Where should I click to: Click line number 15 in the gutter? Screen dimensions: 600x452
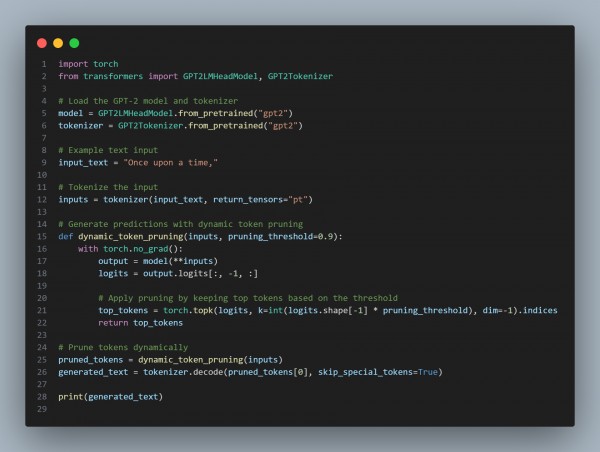[x=42, y=237]
